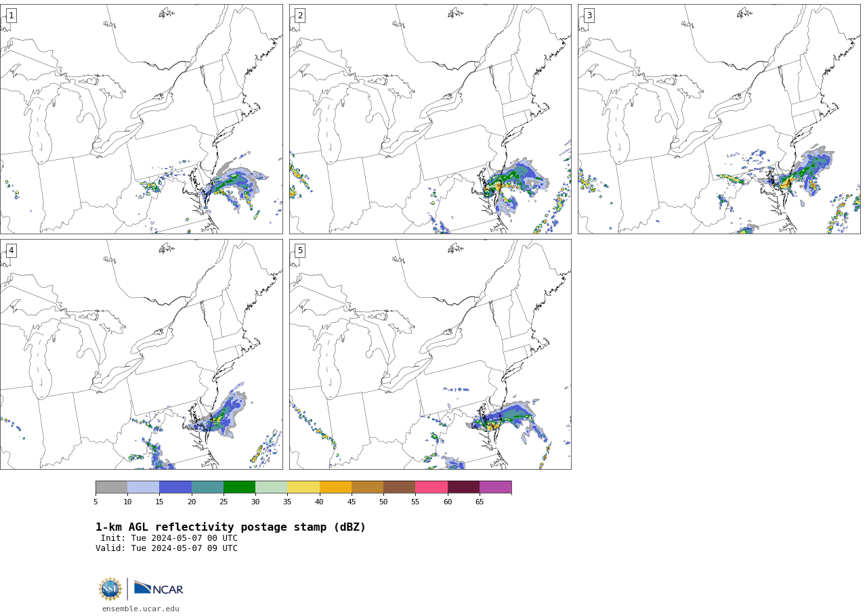This screenshot has width=867, height=616.
Task: Click the NSF logo icon
Action: tap(110, 589)
